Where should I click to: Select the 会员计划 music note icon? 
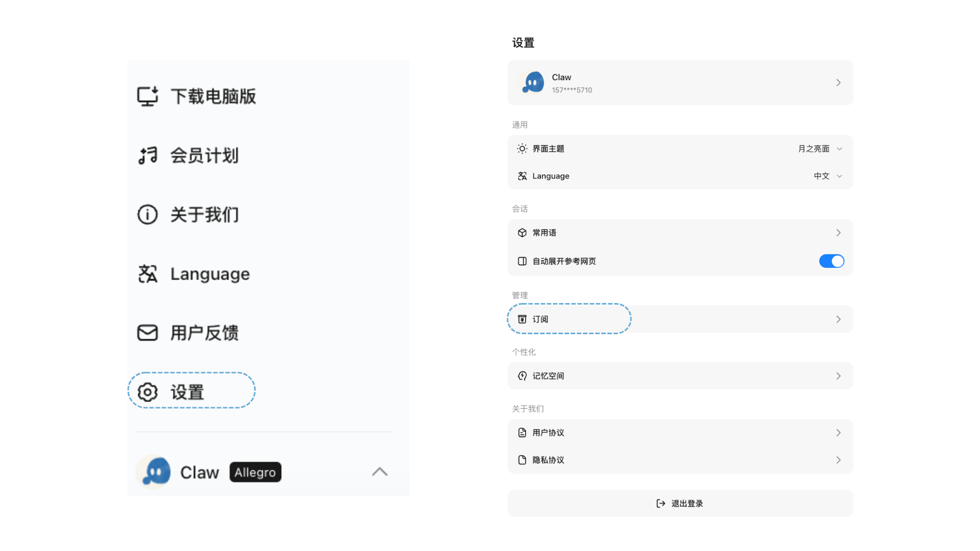pyautogui.click(x=148, y=155)
